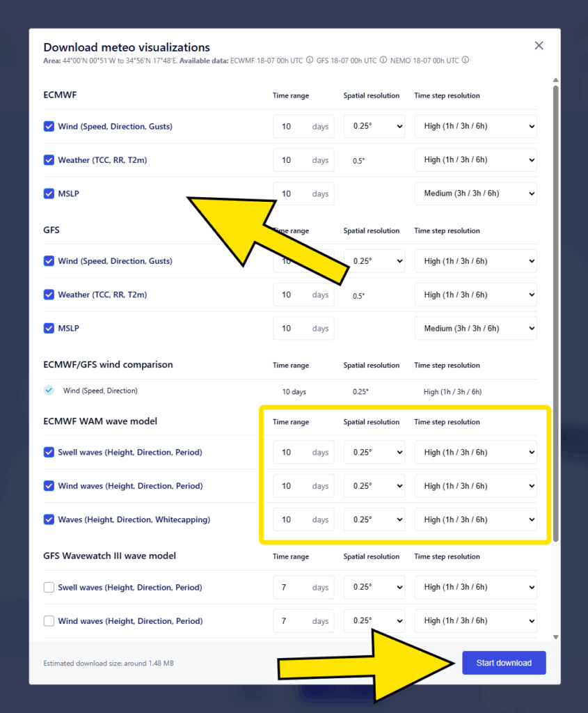The width and height of the screenshot is (588, 713).
Task: Click GFS Wavewatch Swell waves time range field
Action: pos(303,587)
